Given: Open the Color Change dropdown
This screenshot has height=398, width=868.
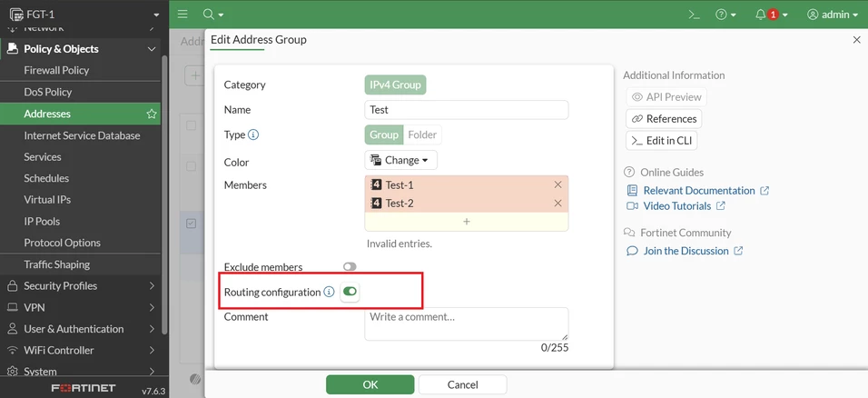Looking at the screenshot, I should coord(400,160).
